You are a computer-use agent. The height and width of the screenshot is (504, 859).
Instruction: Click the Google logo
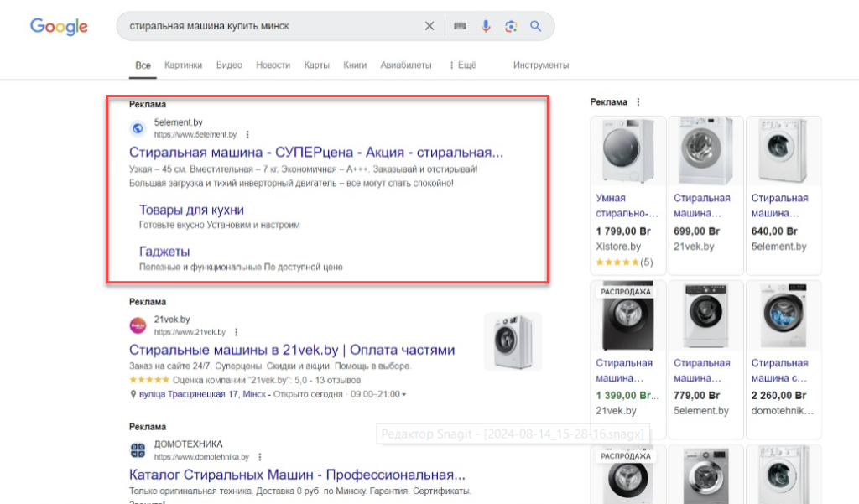(59, 26)
